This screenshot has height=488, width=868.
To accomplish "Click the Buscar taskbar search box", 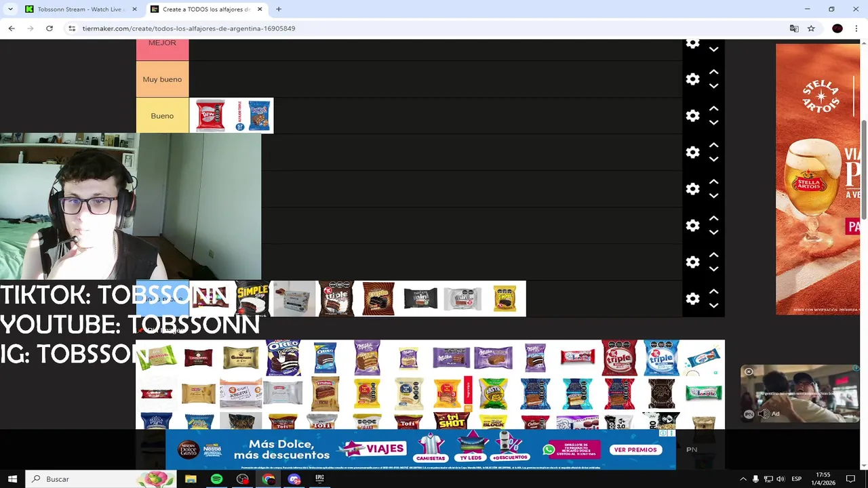I will [x=102, y=479].
